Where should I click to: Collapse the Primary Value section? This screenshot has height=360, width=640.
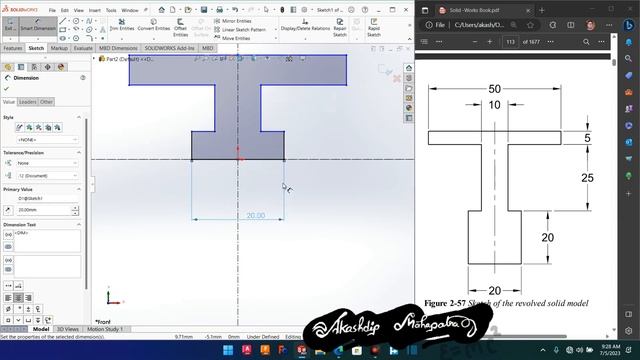[79, 189]
